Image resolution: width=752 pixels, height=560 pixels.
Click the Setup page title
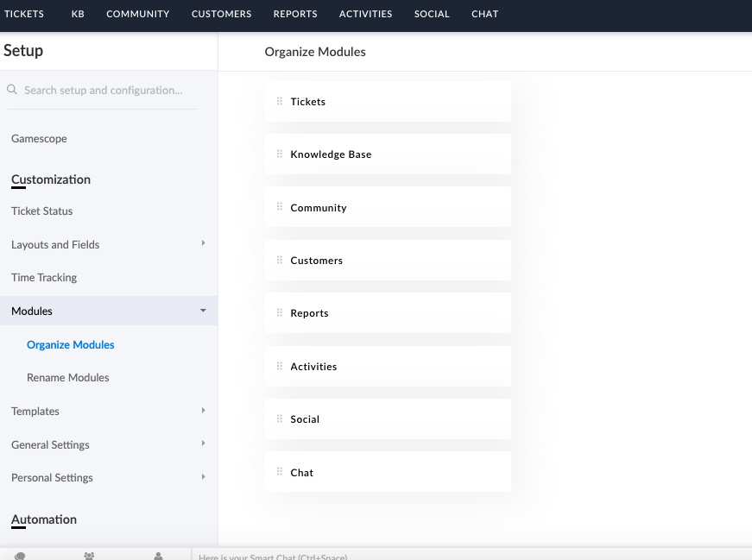click(x=23, y=50)
